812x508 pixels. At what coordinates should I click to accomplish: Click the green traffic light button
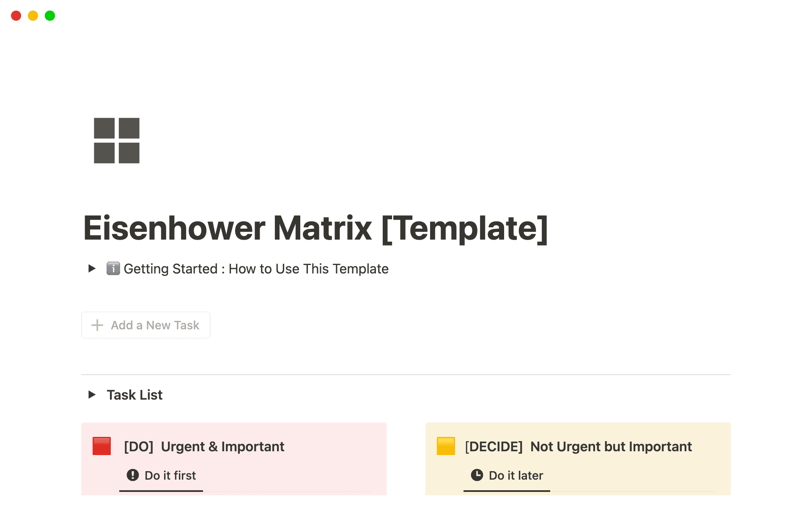tap(49, 16)
